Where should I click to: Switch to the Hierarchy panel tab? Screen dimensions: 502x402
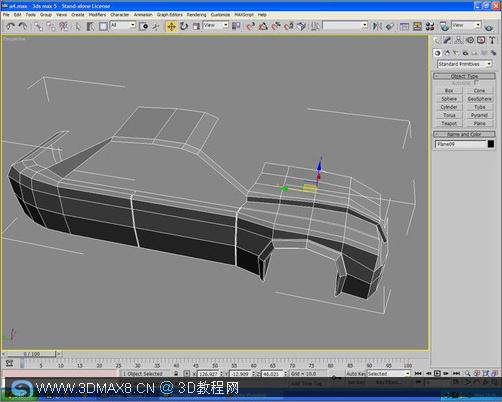coord(459,40)
